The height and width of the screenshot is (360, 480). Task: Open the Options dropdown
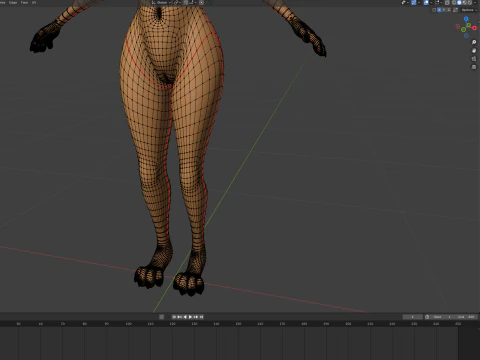coord(469,10)
